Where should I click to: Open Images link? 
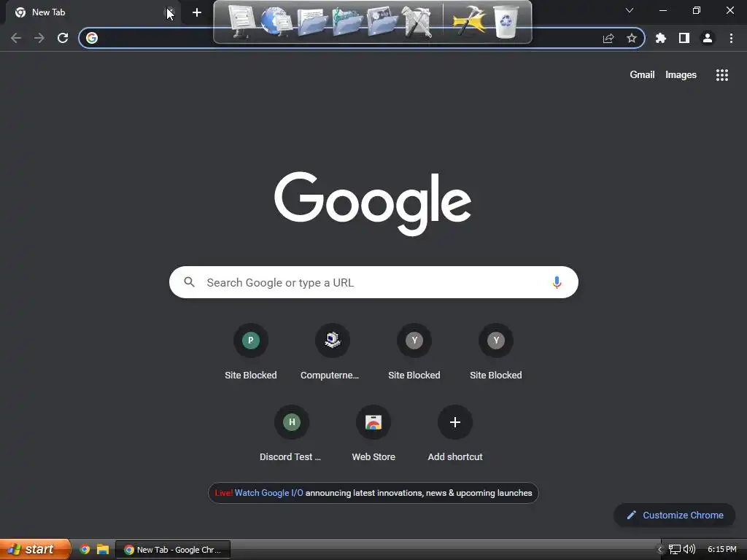681,75
